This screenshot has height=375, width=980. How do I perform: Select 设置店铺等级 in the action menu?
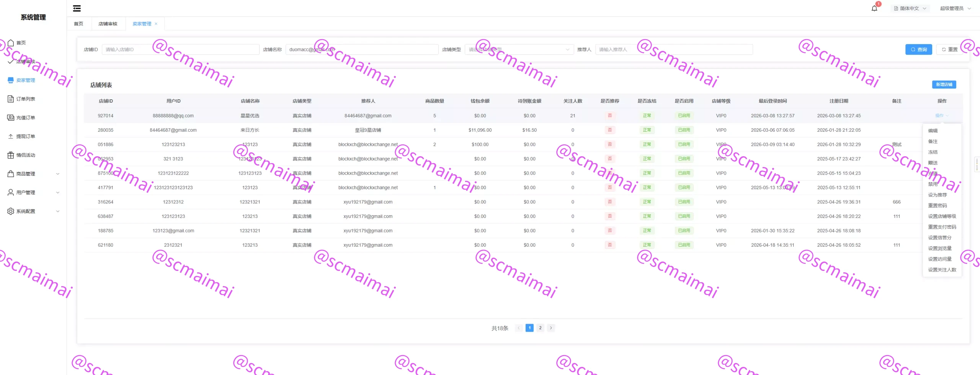click(942, 216)
